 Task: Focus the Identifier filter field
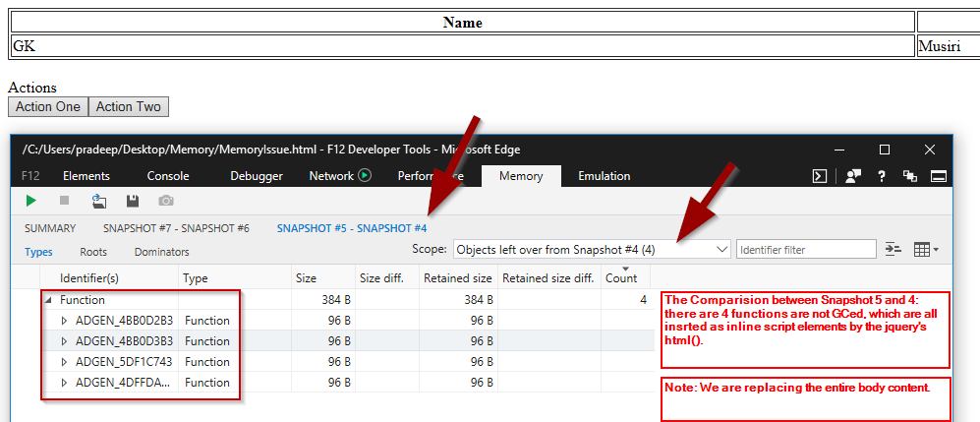tap(806, 250)
